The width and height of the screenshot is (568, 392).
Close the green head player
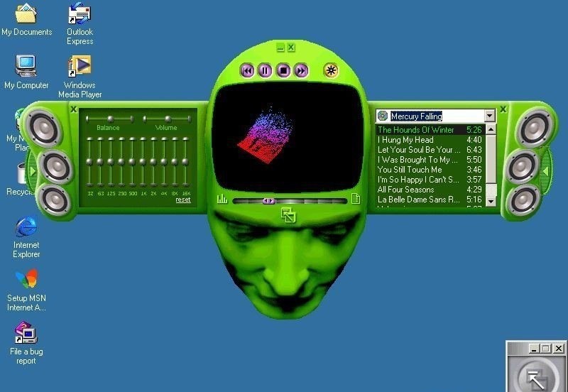(291, 48)
